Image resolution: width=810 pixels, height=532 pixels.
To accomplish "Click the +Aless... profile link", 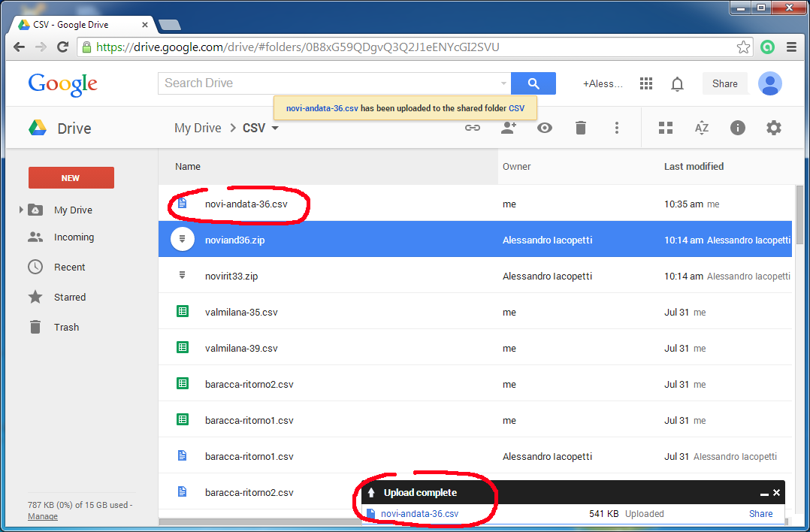I will [603, 83].
